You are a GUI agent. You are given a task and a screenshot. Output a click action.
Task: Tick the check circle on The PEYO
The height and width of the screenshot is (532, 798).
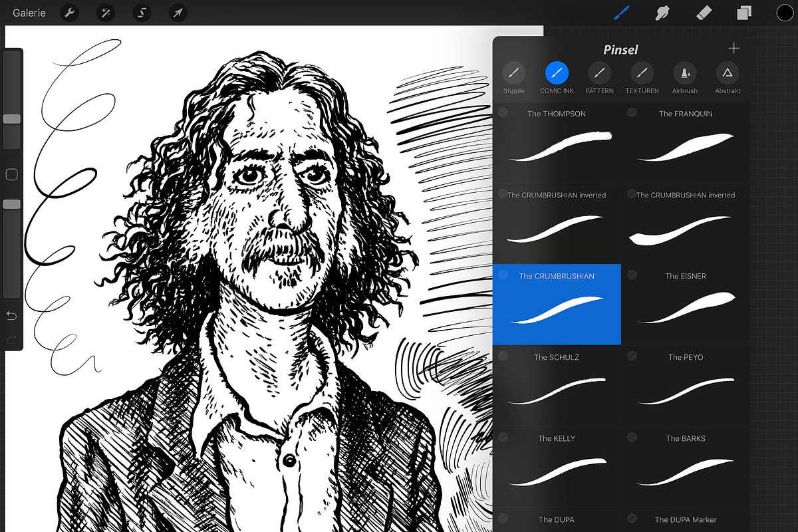[632, 356]
